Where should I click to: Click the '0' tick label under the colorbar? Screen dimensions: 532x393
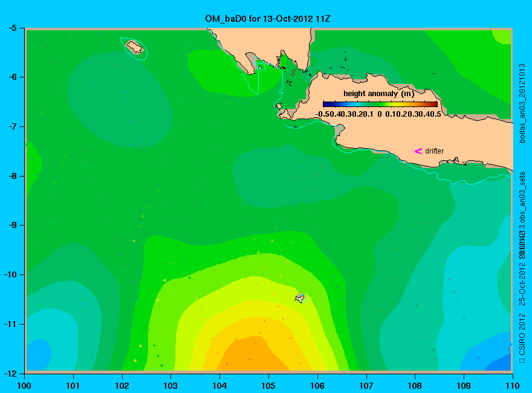380,114
